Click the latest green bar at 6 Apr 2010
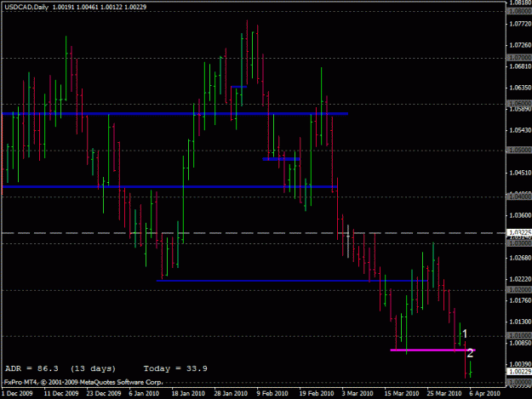Image resolution: width=532 pixels, height=399 pixels. [471, 369]
